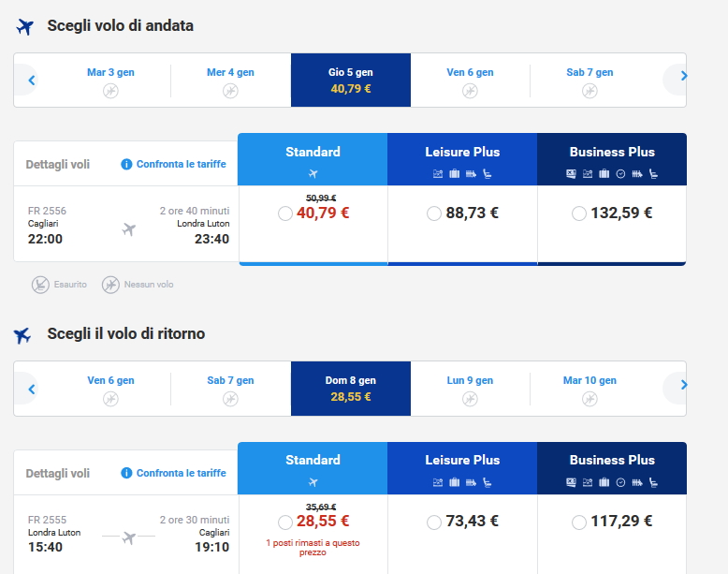The image size is (728, 574).
Task: Click the return flight airplane icon beside 'Scegli il volo di ritorno'
Action: [x=23, y=334]
